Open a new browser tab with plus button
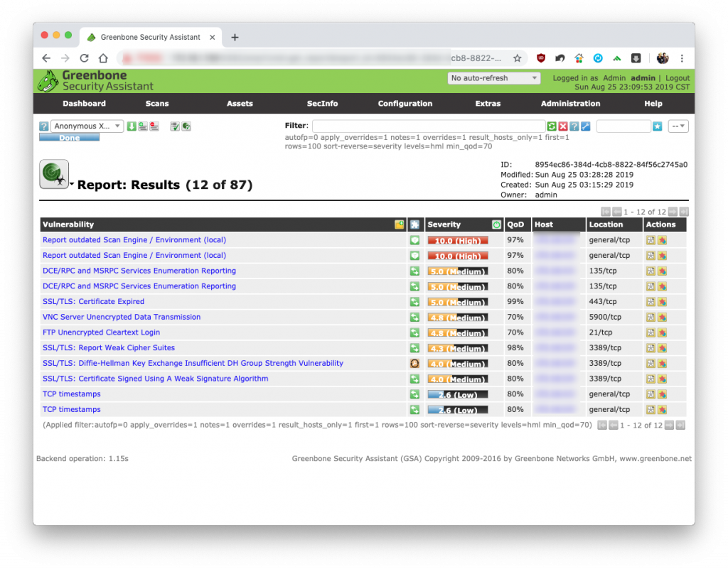Screen dimensions: 728x569 click(x=235, y=37)
